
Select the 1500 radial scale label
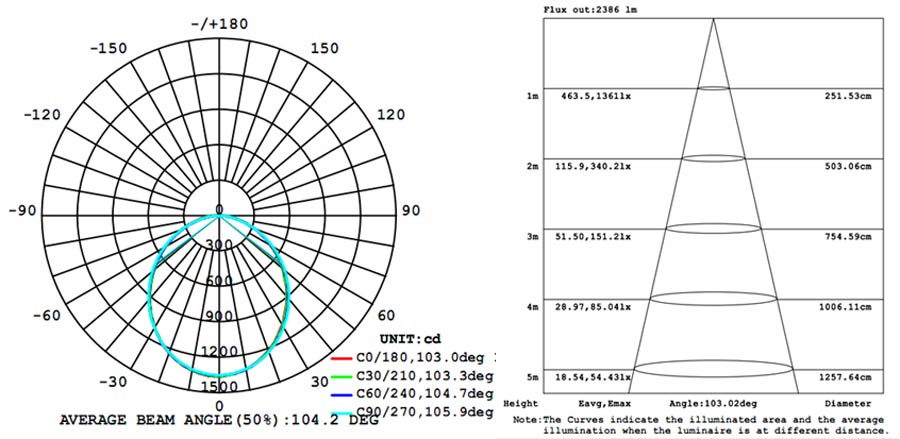[x=219, y=387]
